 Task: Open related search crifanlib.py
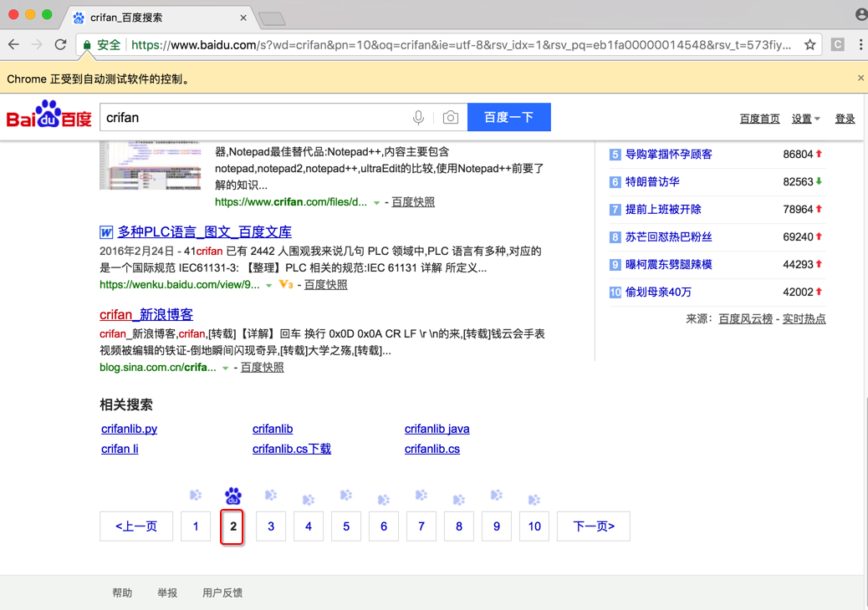tap(129, 429)
